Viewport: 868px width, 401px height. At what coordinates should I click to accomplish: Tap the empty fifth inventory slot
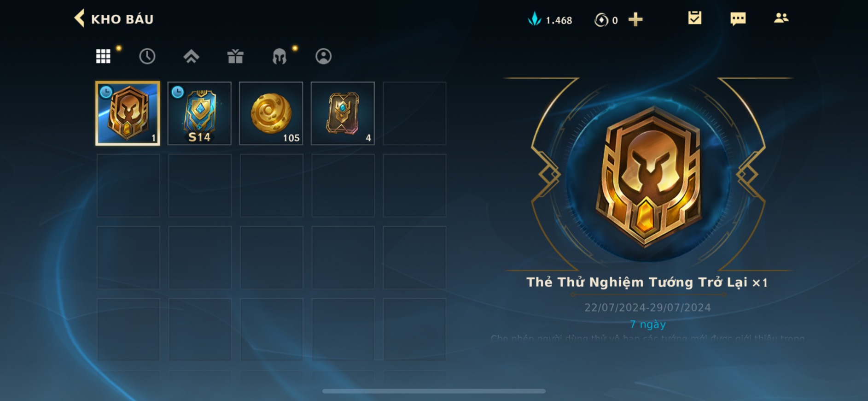tap(414, 113)
